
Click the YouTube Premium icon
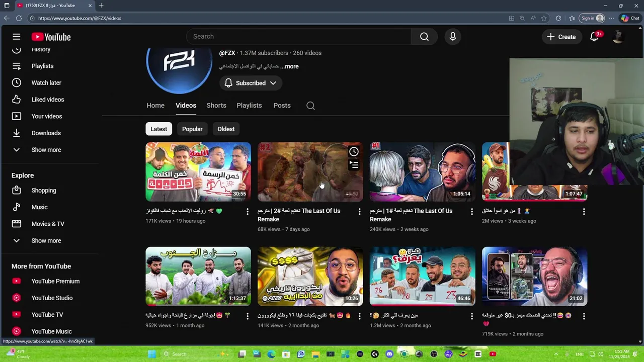[17, 281]
